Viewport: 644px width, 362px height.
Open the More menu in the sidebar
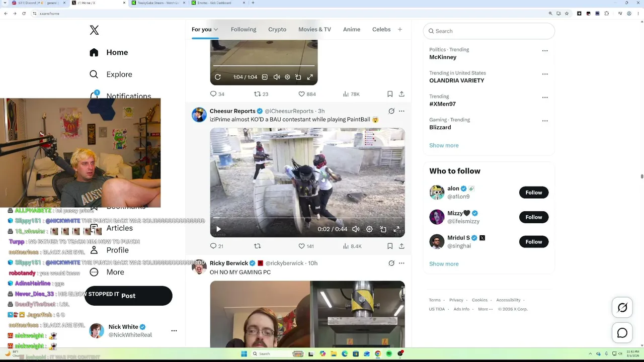[107, 272]
